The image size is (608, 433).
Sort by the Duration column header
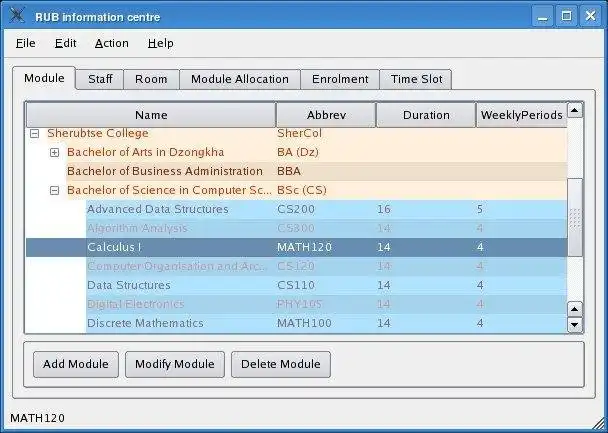[426, 115]
